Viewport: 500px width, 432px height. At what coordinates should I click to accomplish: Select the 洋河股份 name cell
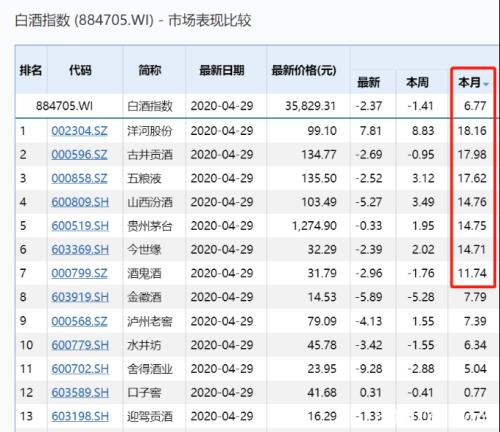pos(150,131)
